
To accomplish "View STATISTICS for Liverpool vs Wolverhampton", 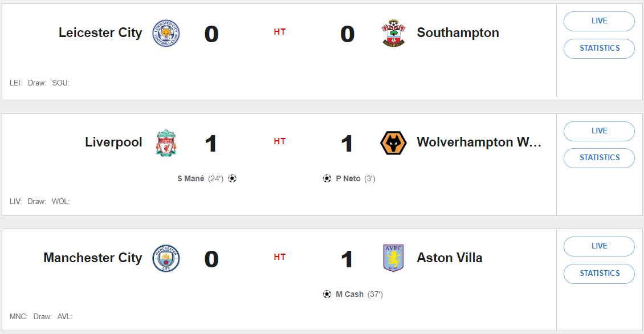I will (x=599, y=158).
